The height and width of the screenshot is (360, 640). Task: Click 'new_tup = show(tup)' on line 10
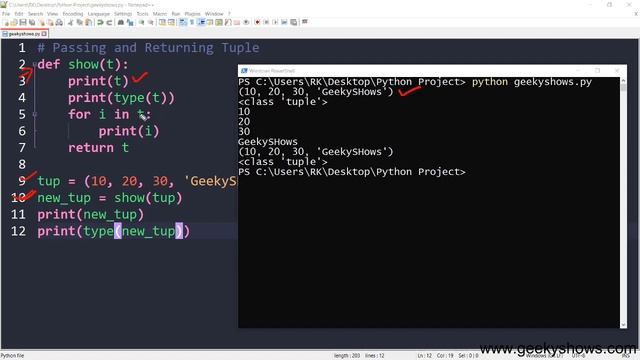click(x=110, y=198)
